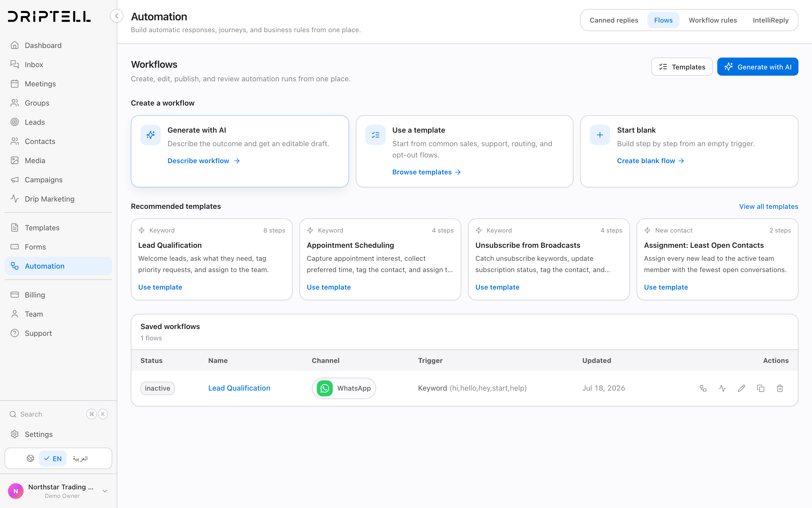Click the WhatsApp channel badge

[344, 388]
